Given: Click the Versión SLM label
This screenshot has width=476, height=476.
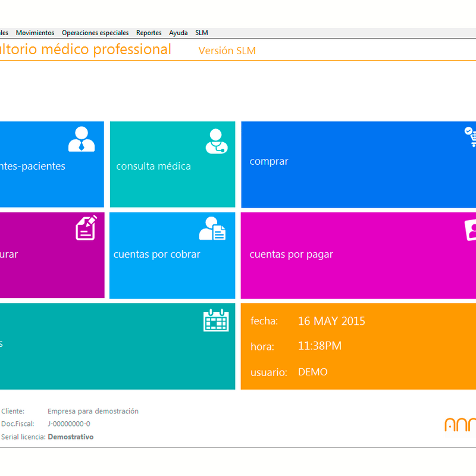Looking at the screenshot, I should [227, 51].
